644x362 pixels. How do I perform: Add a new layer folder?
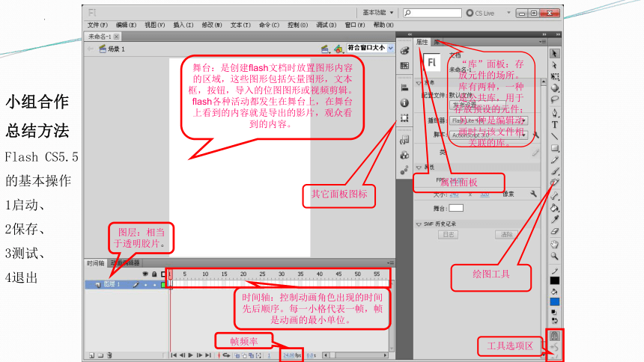100,355
